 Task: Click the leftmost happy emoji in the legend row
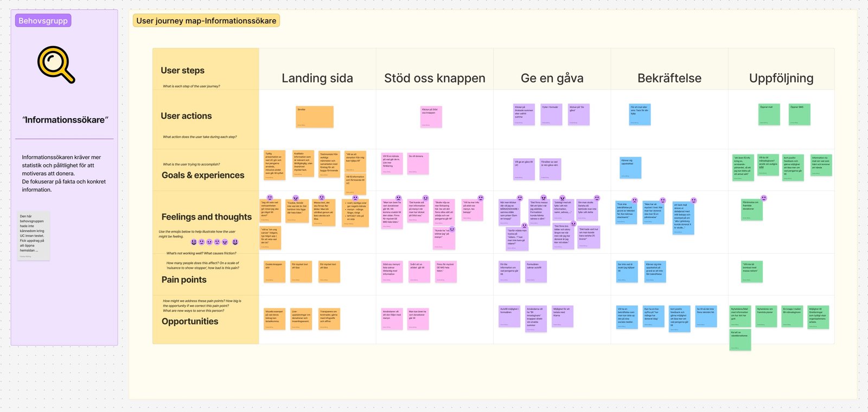tap(194, 242)
